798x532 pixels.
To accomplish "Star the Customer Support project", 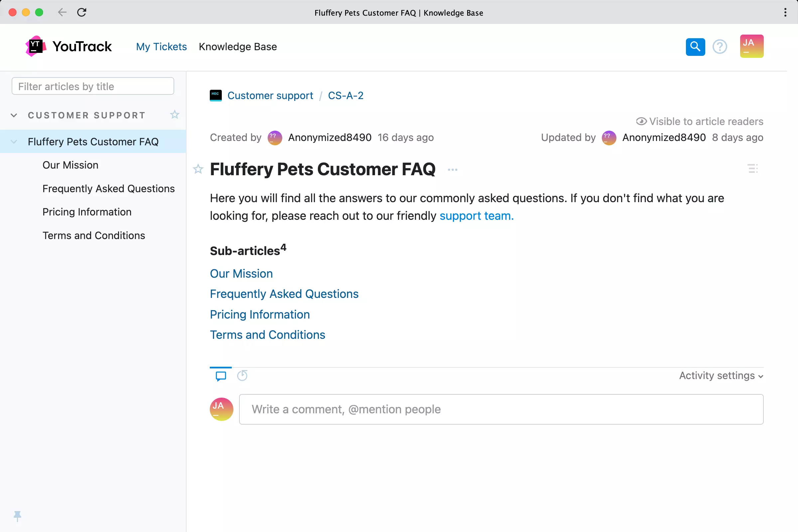I will [x=174, y=115].
